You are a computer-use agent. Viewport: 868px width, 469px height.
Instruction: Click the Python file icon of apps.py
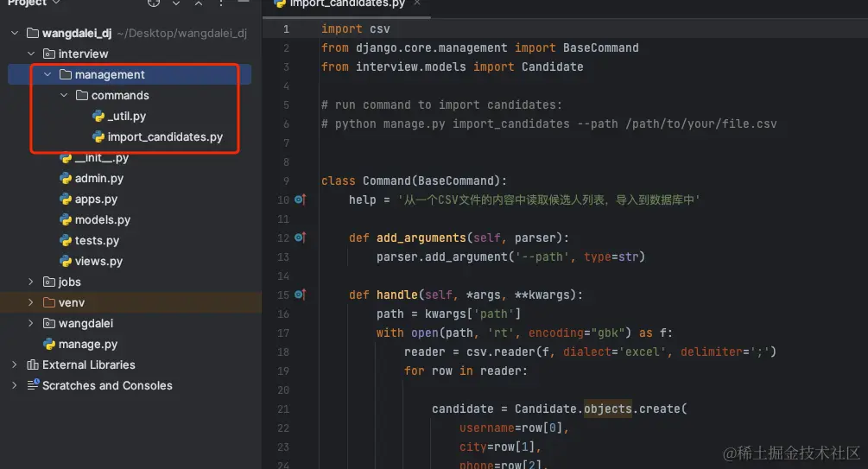66,199
